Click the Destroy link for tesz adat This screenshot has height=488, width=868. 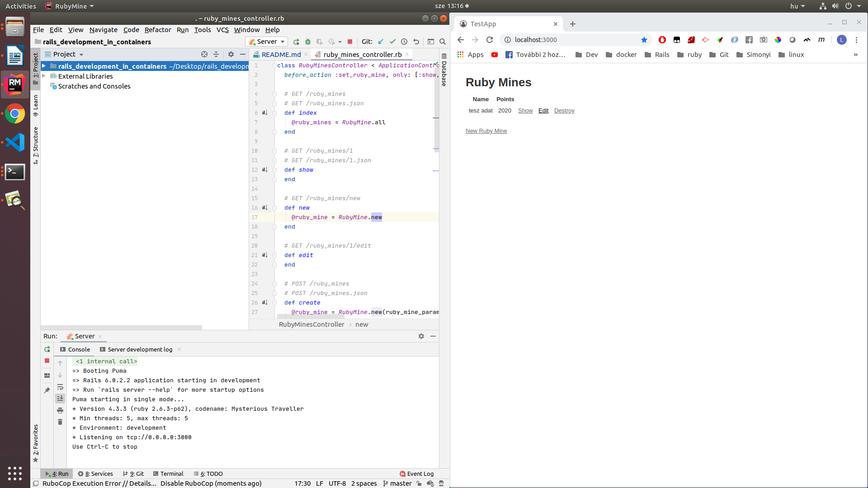click(564, 111)
